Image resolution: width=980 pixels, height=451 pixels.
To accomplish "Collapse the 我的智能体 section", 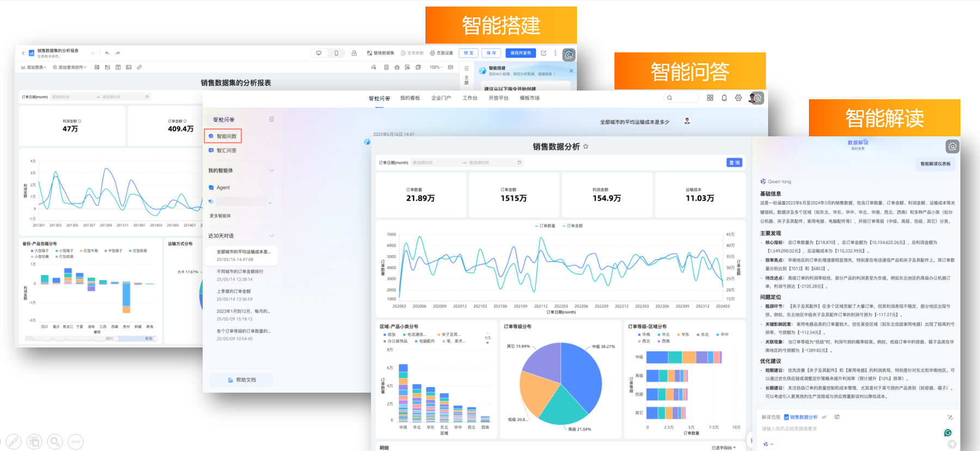I will (271, 171).
